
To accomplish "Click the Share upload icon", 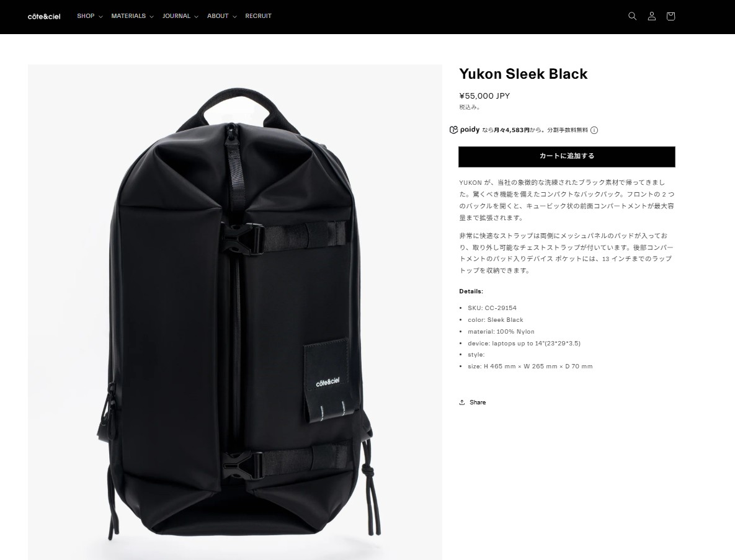I will point(462,402).
